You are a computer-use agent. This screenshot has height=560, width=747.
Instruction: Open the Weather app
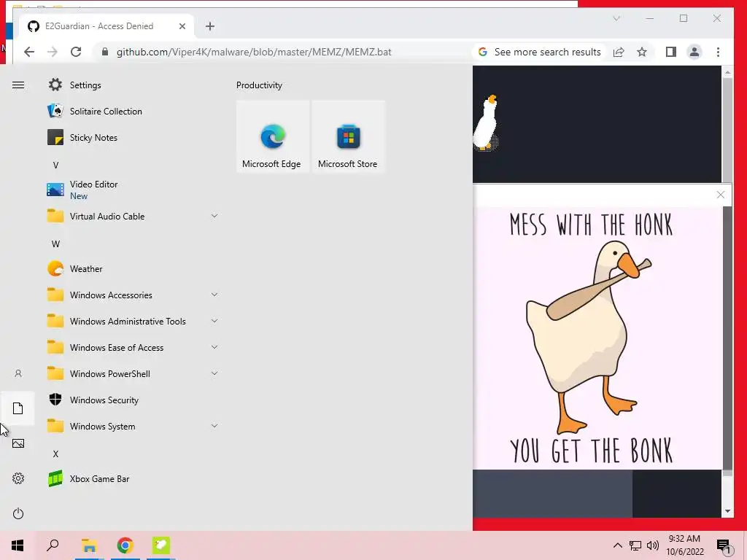[x=133, y=269]
